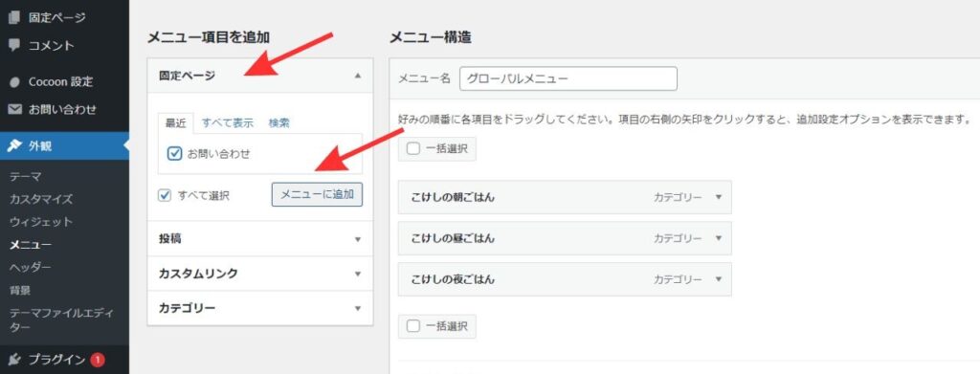980x374 pixels.
Task: Check the lower 一括選択 checkbox
Action: [413, 326]
